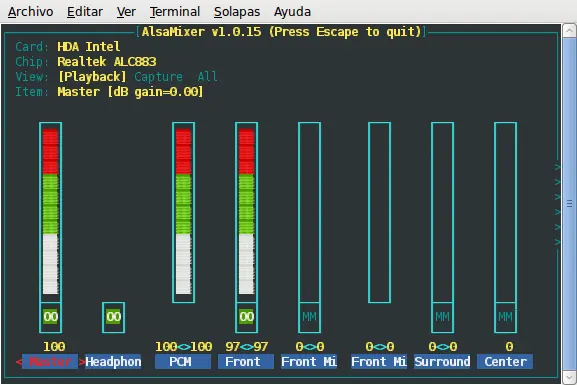The height and width of the screenshot is (385, 577).
Task: Click the Surround value 0<>0
Action: [x=442, y=346]
